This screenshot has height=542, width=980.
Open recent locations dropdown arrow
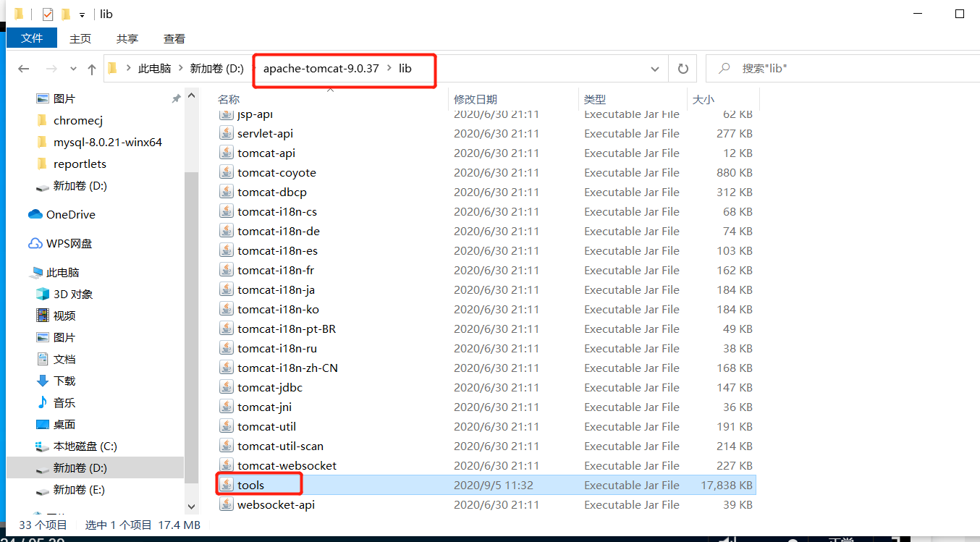click(73, 69)
